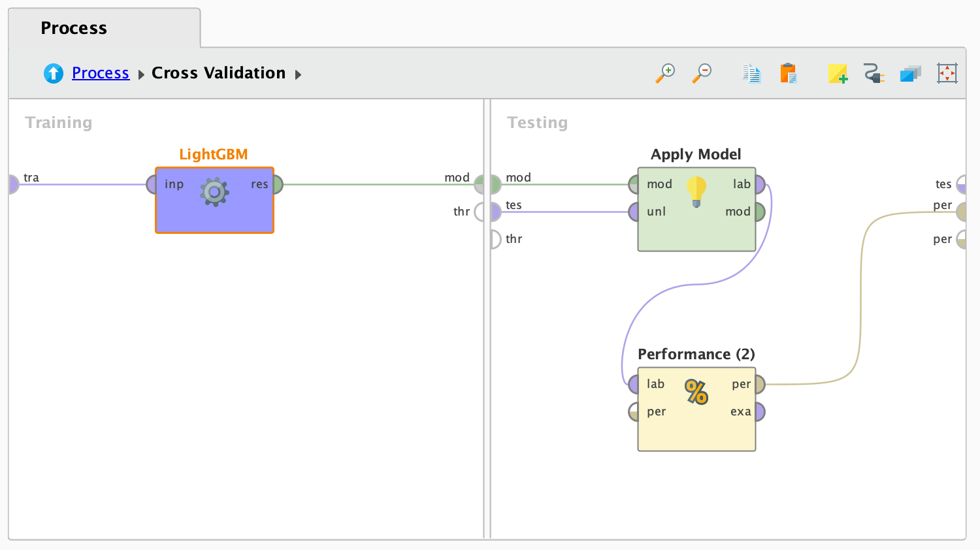This screenshot has width=980, height=550.
Task: Click the Testing thr source port
Action: [495, 239]
